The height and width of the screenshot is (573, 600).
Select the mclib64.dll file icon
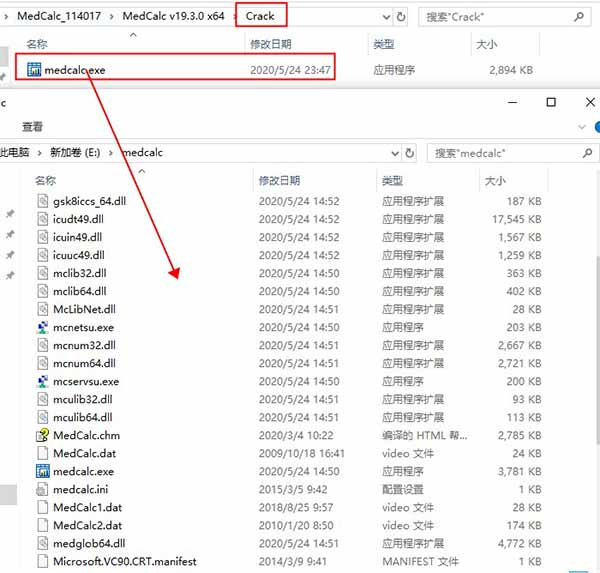[x=42, y=291]
